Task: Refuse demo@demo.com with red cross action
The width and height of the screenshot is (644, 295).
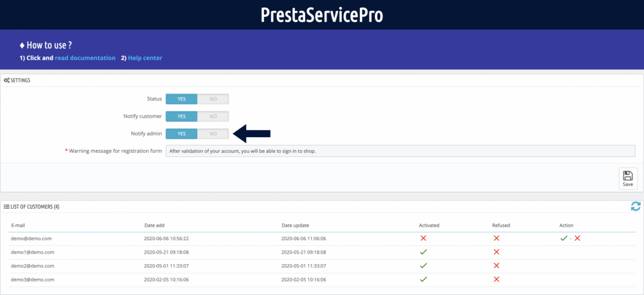Action: point(577,238)
